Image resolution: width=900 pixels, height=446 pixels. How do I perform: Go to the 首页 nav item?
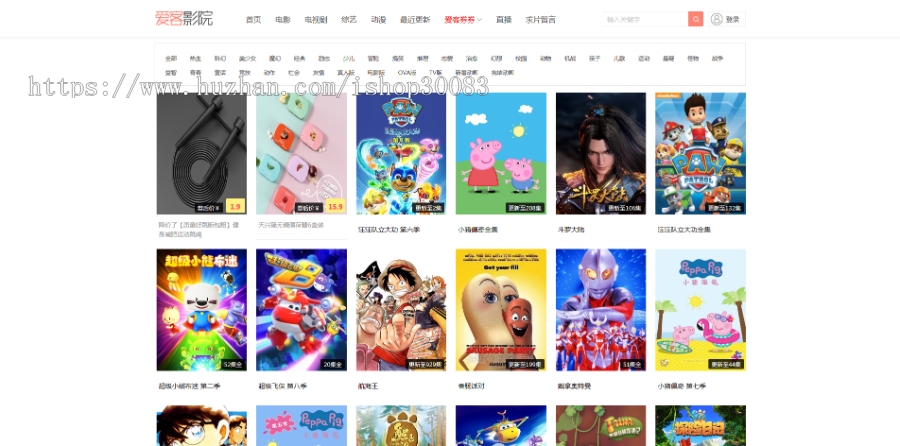(253, 20)
